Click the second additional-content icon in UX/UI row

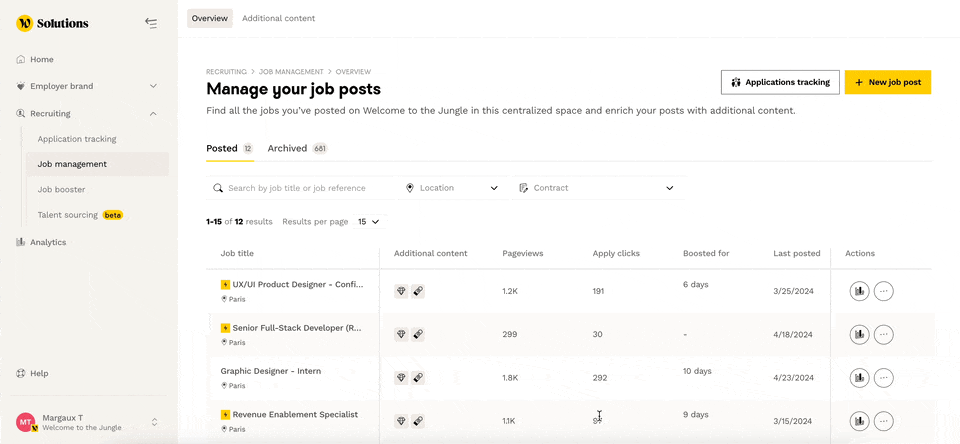click(418, 291)
